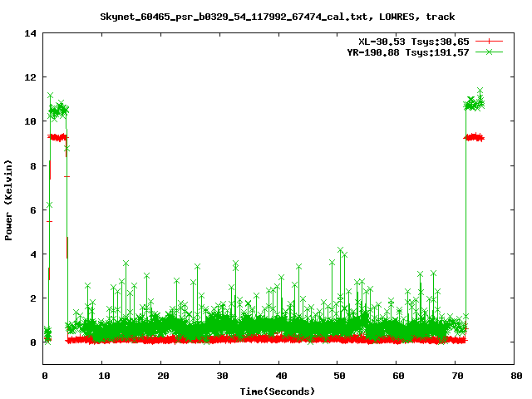
Task: Click the Power (Kelvin) axis label
Action: pos(8,200)
